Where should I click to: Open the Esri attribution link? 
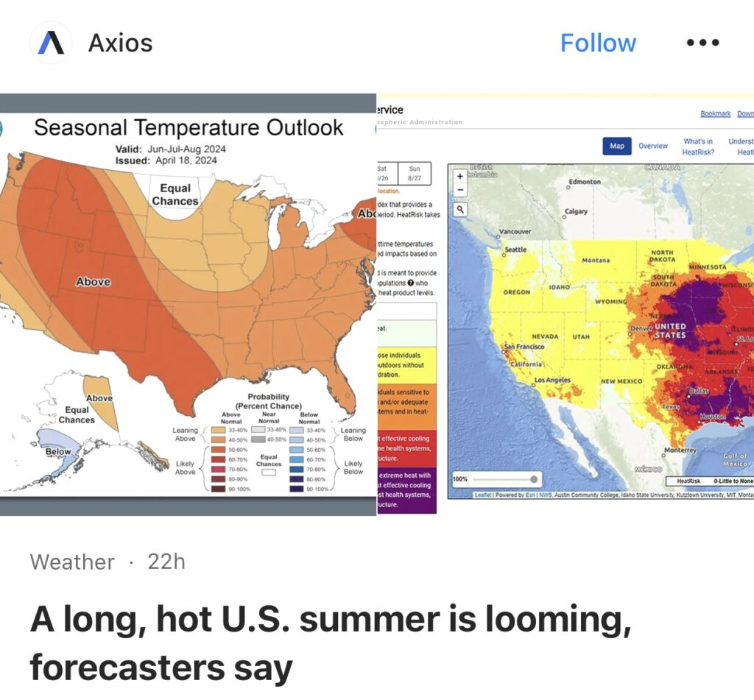click(530, 495)
